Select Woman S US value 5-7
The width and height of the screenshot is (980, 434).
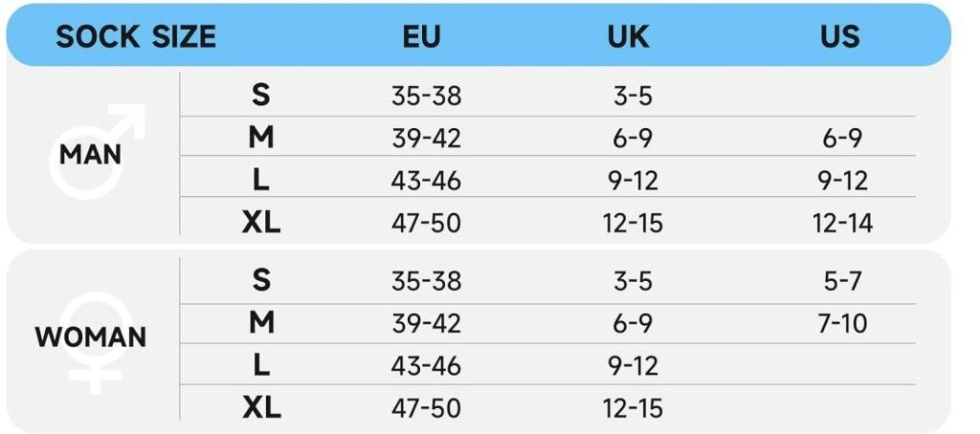pos(842,281)
